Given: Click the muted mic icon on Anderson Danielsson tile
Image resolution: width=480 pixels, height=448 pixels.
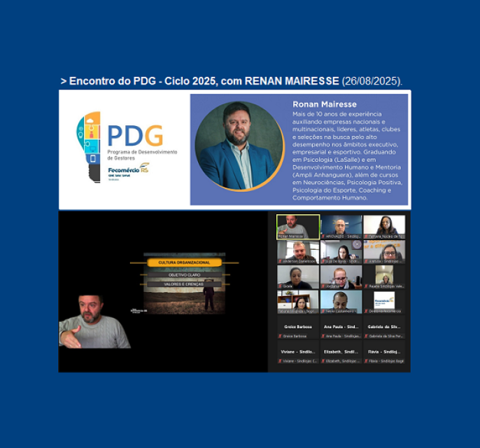Looking at the screenshot, I should [x=280, y=261].
